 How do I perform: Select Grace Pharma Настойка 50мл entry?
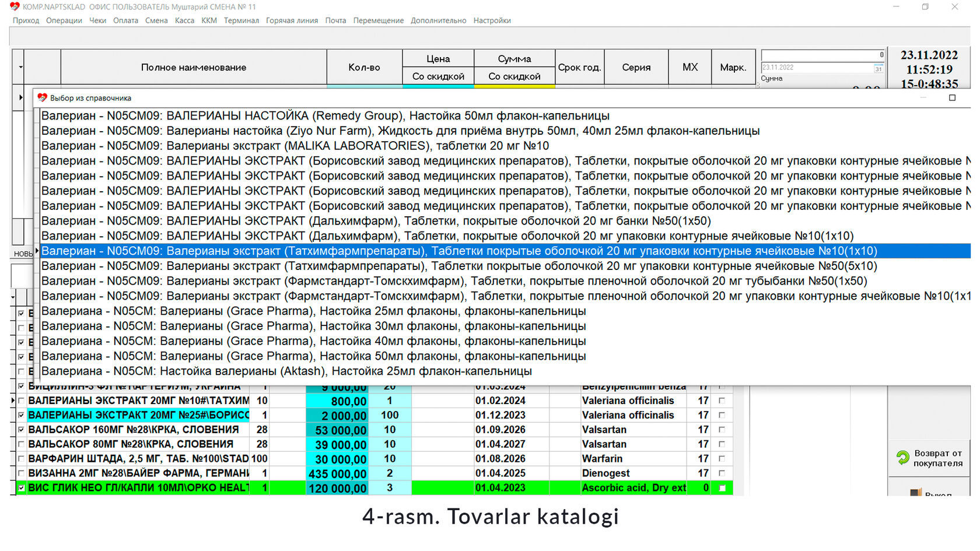(505, 356)
